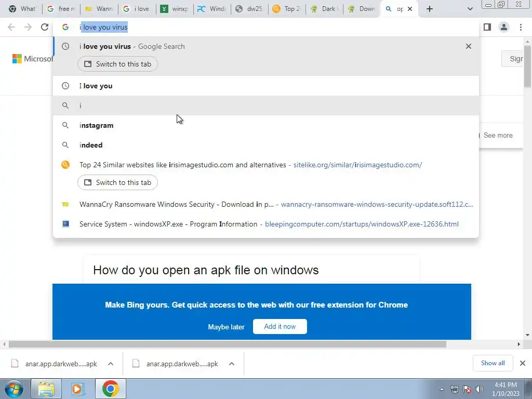Click the Microsoft logo
Viewport: 532px width, 399px height.
pyautogui.click(x=33, y=59)
